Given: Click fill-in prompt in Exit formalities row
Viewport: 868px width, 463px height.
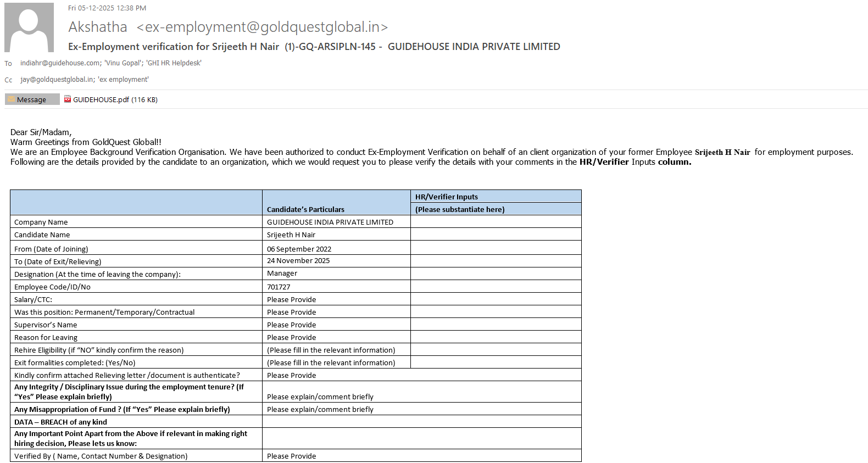Looking at the screenshot, I should pyautogui.click(x=331, y=362).
